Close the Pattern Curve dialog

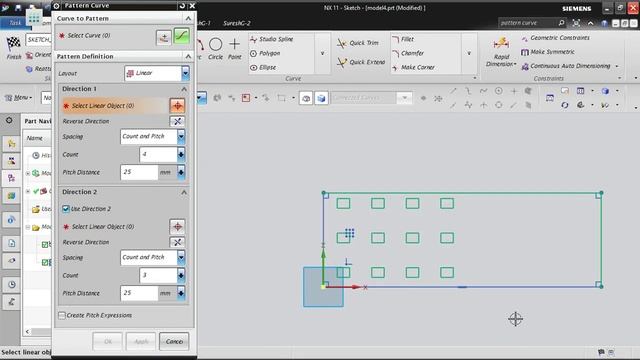click(192, 6)
